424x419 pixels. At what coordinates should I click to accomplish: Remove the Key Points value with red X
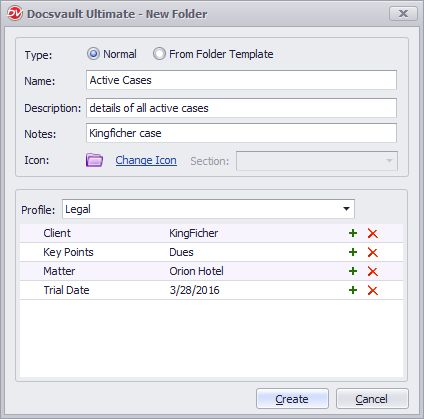[x=372, y=252]
